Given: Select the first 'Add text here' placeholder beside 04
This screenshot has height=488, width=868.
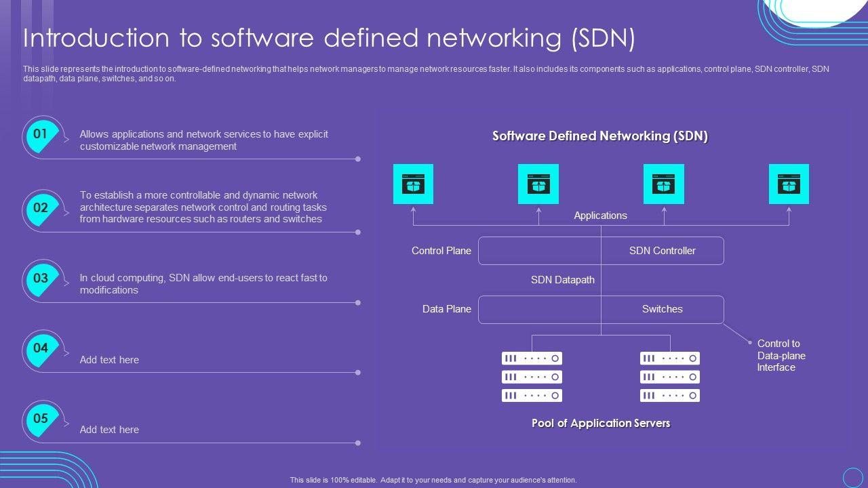Looking at the screenshot, I should [x=109, y=360].
